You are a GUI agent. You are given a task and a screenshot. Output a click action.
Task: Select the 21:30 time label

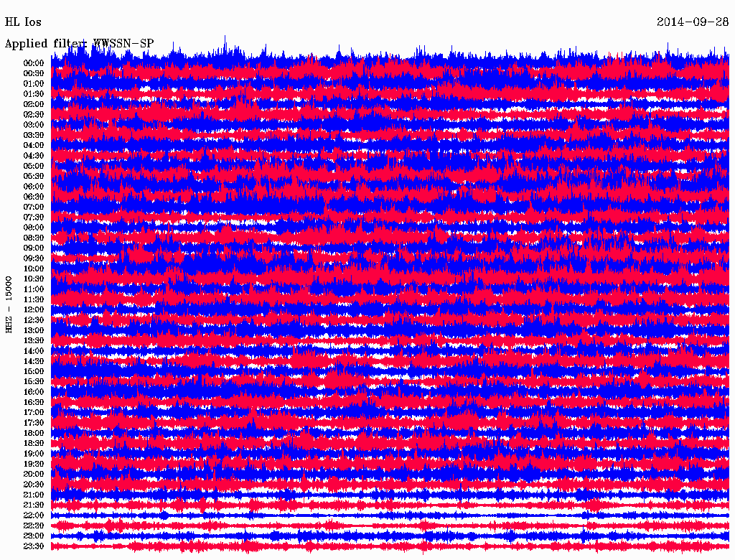coord(33,505)
